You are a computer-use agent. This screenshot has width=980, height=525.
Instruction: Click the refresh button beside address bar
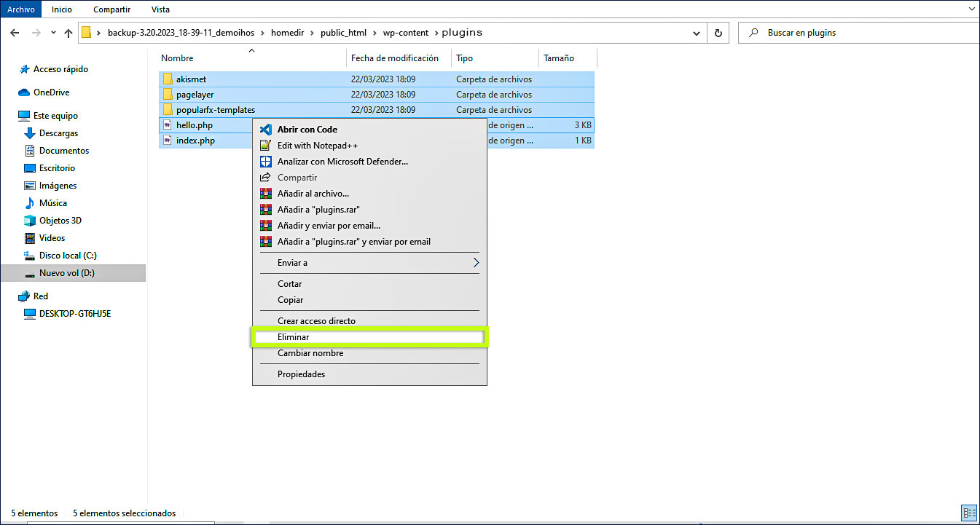pos(718,33)
